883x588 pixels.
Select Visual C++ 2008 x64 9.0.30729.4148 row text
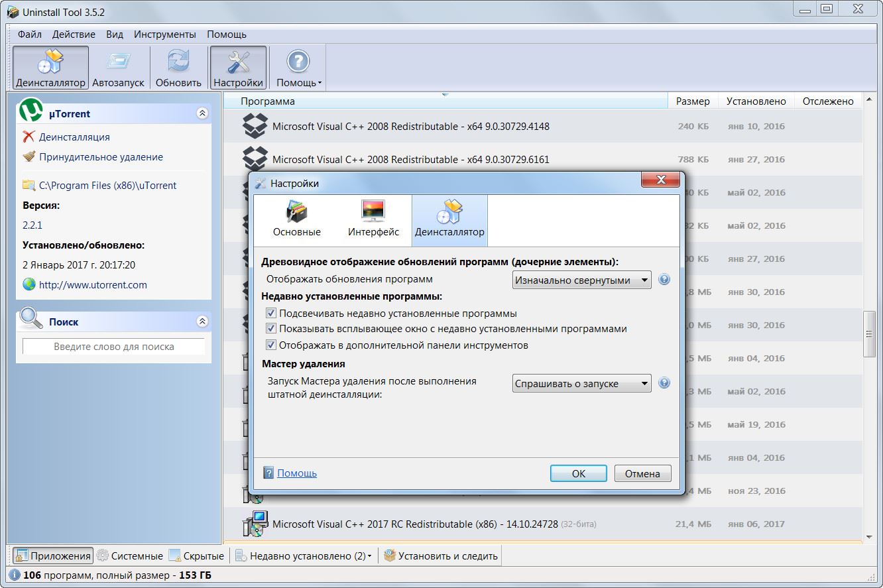click(x=411, y=127)
